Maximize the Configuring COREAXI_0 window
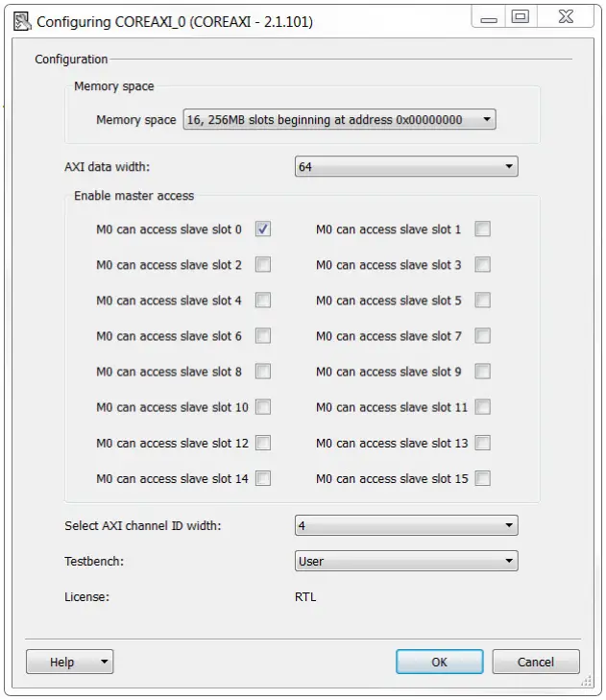606x700 pixels. 521,17
